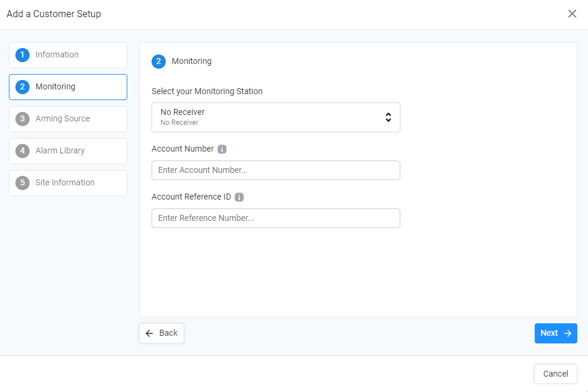Click the dropdown up-down chevron arrows
Image resolution: width=588 pixels, height=392 pixels.
click(388, 117)
